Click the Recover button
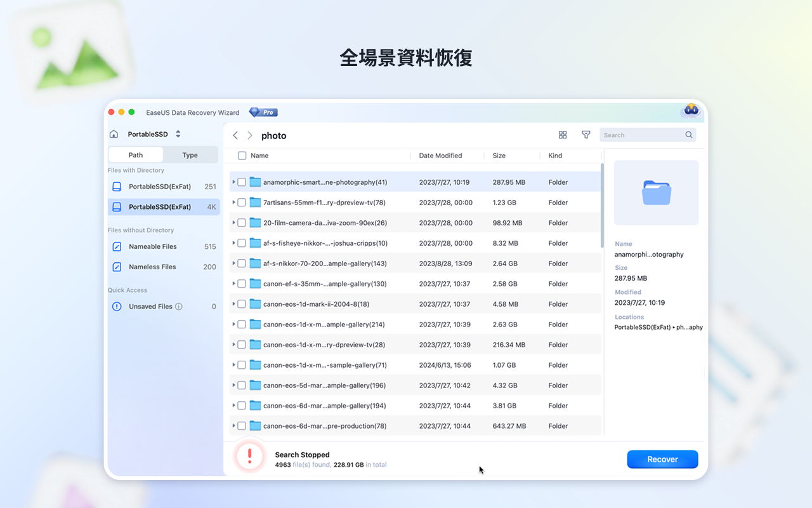 (662, 459)
